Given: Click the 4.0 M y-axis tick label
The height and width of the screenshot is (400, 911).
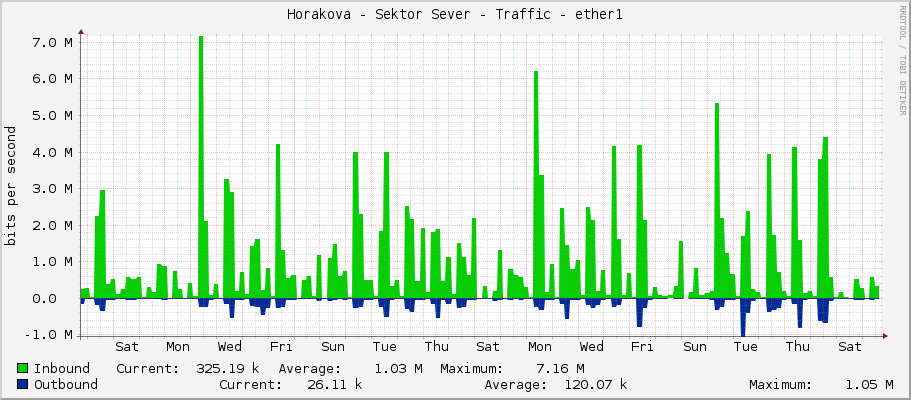Looking at the screenshot, I should point(51,152).
